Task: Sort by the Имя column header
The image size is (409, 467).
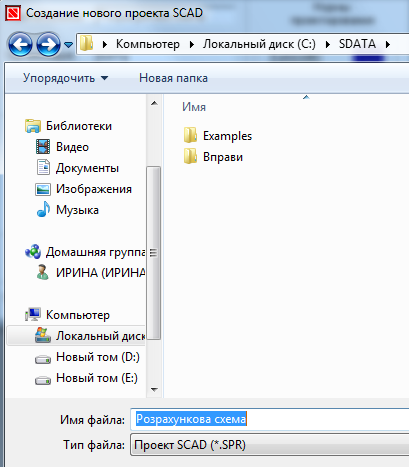Action: click(194, 107)
